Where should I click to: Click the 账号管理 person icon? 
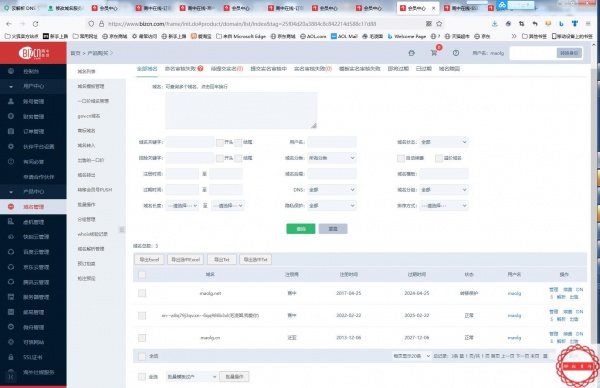(x=11, y=101)
